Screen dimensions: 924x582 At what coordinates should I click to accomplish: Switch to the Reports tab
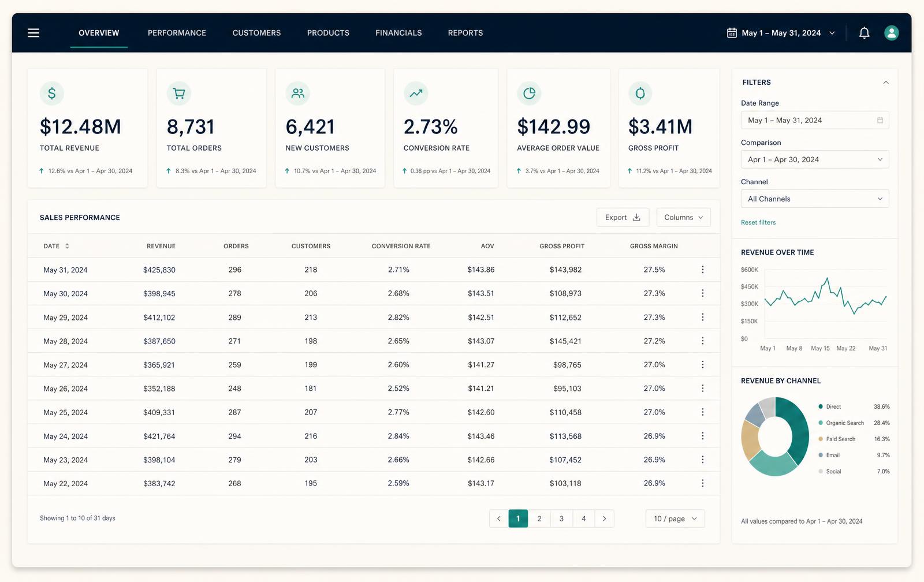pyautogui.click(x=465, y=33)
